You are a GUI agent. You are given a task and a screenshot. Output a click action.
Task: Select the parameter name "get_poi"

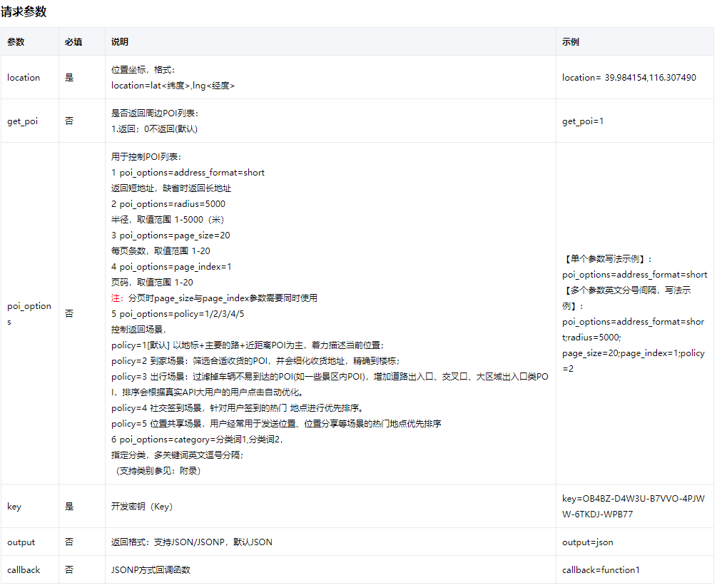21,121
